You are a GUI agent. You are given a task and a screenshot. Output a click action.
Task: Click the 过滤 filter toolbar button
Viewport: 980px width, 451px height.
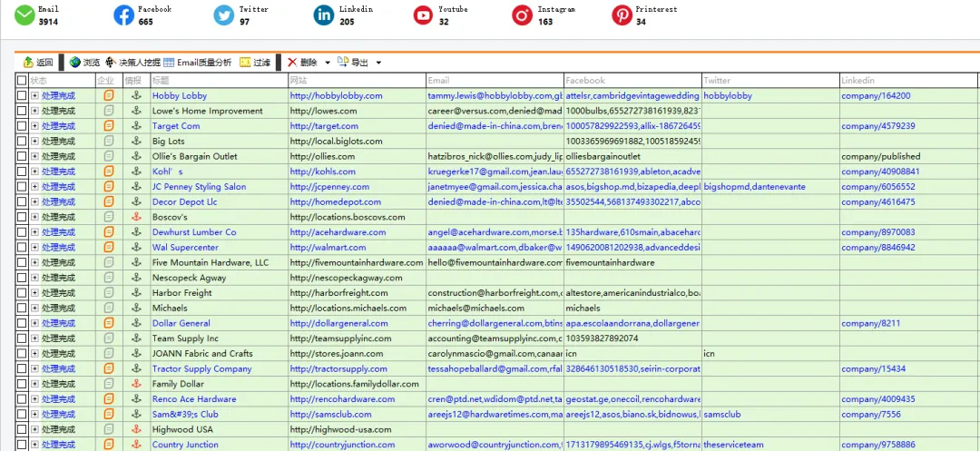pyautogui.click(x=255, y=63)
